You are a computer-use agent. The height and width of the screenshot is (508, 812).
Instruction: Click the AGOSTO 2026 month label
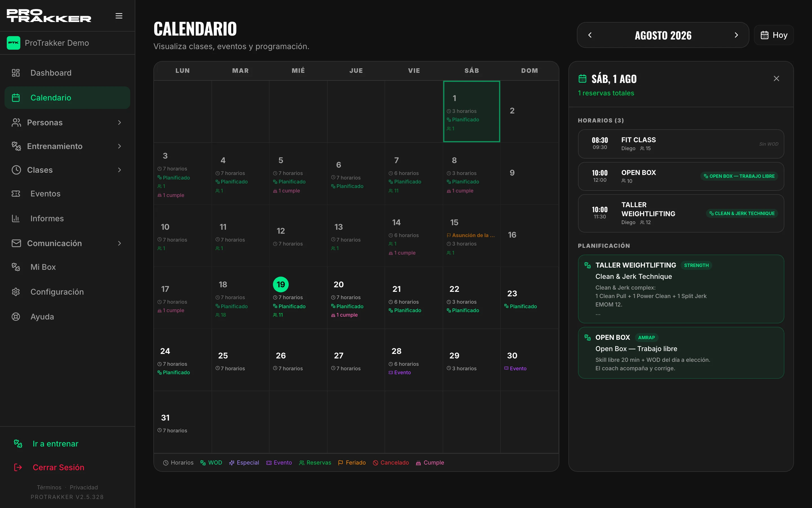click(663, 35)
